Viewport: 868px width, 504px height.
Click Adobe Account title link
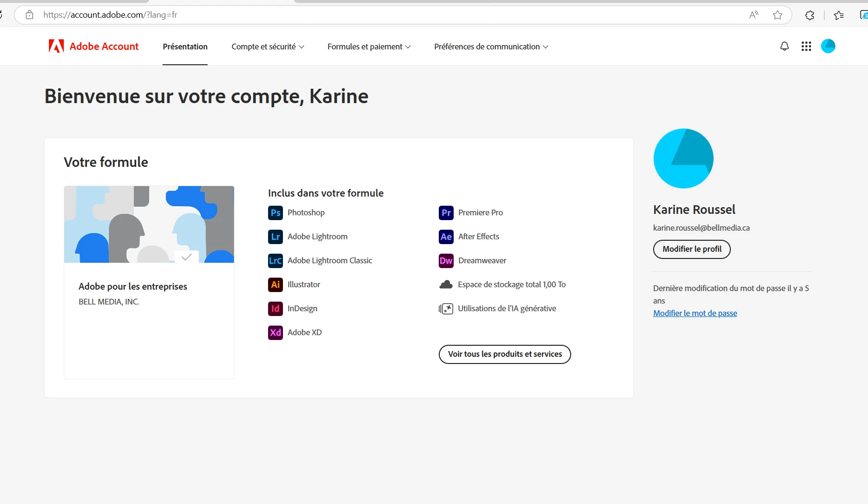point(104,47)
